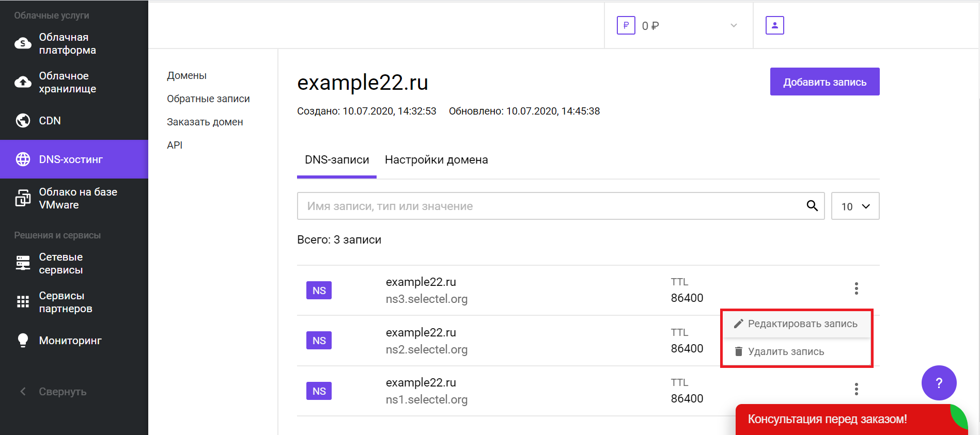Open the Обратные записи link
Image resolution: width=980 pixels, height=435 pixels.
208,99
